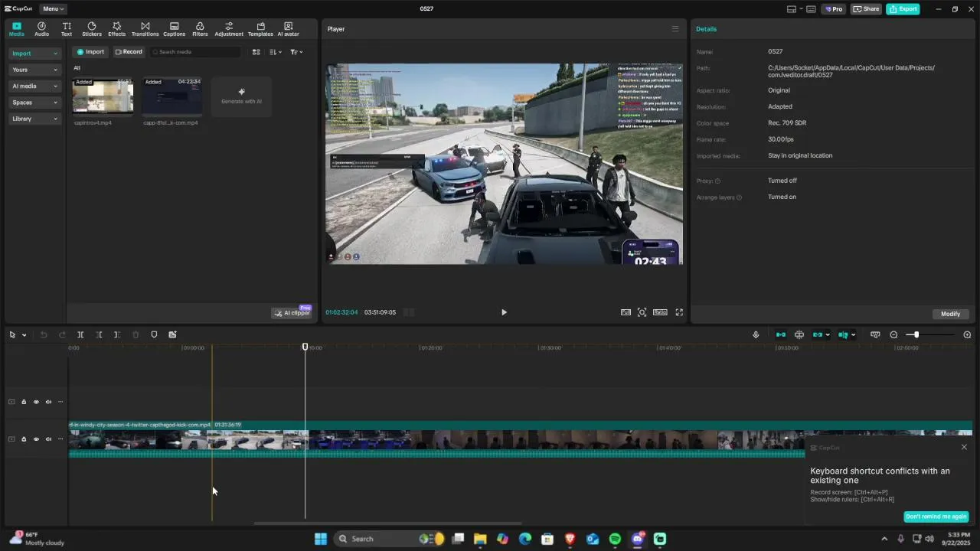Click the Redo arrow in timeline toolbar
980x551 pixels.
coord(62,334)
